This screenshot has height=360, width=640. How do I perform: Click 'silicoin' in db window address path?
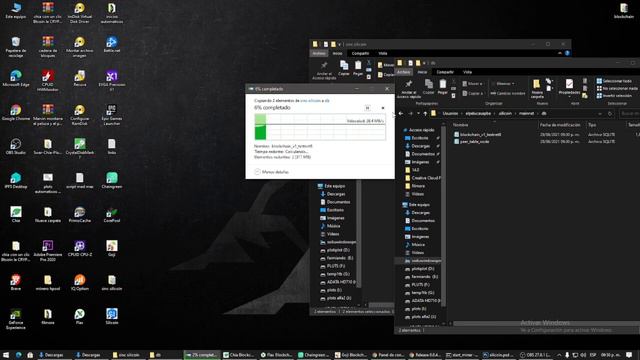click(505, 113)
